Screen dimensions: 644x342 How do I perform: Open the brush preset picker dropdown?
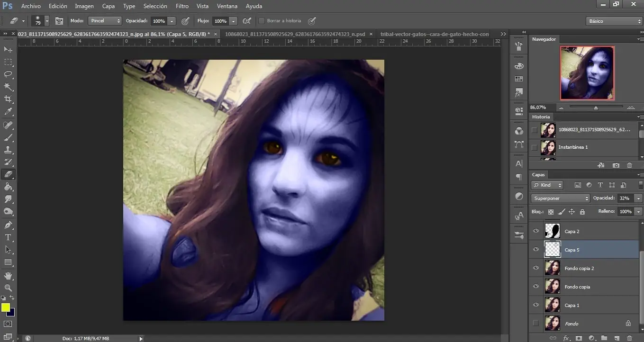pos(47,21)
